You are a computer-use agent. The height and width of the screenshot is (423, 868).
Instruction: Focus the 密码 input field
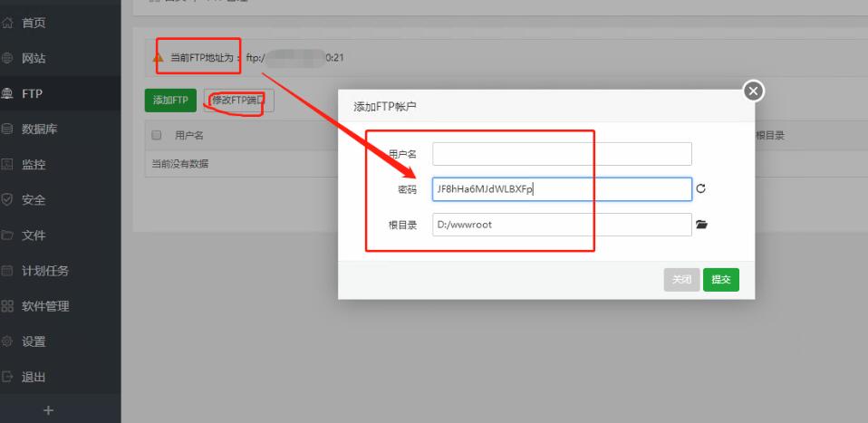(x=562, y=188)
